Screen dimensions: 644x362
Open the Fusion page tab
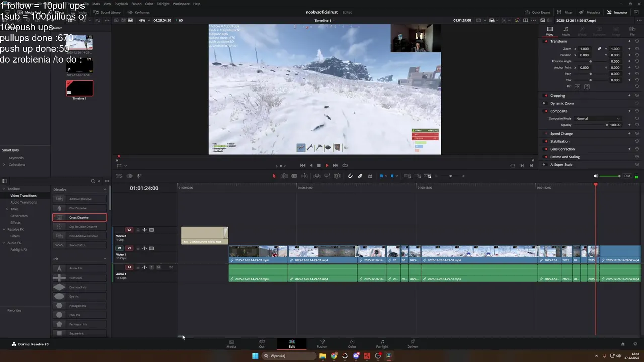point(322,344)
